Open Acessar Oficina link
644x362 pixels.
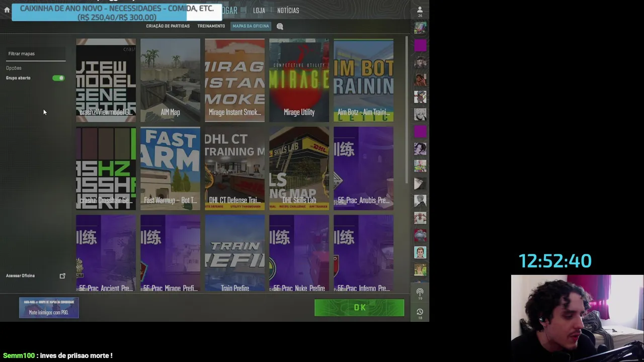(x=20, y=276)
